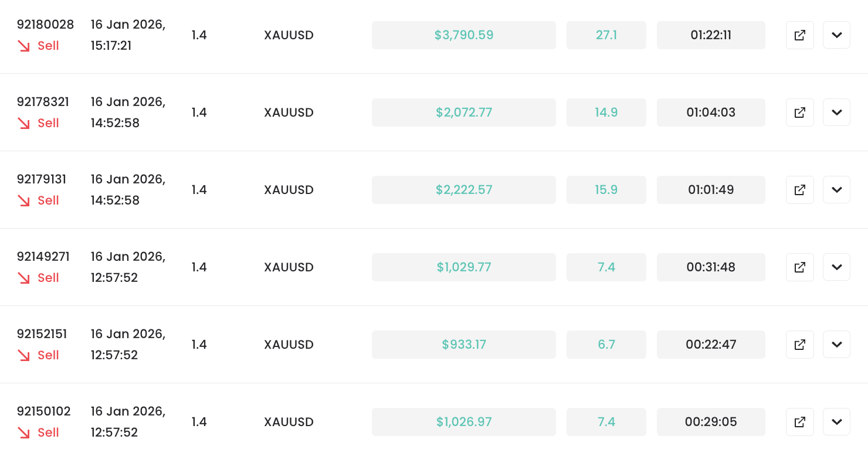Screen dimensions: 868x456
Task: Expand details of trade 92178321
Action: coord(836,113)
